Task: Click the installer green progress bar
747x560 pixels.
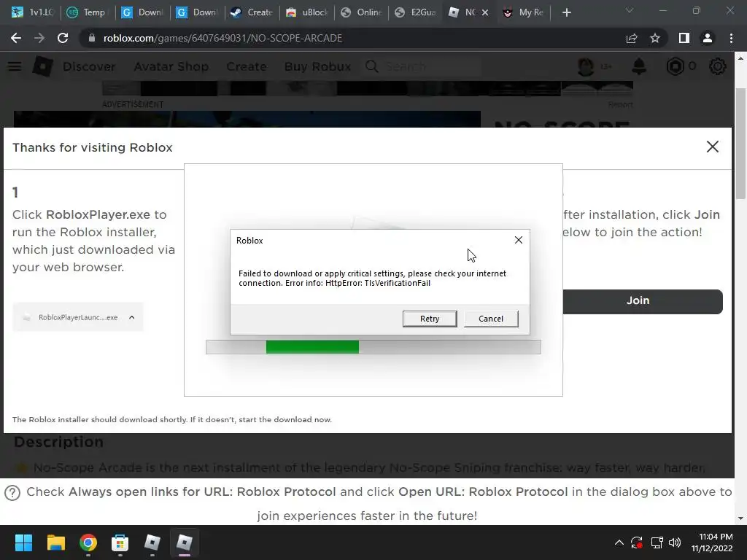Action: pyautogui.click(x=312, y=346)
